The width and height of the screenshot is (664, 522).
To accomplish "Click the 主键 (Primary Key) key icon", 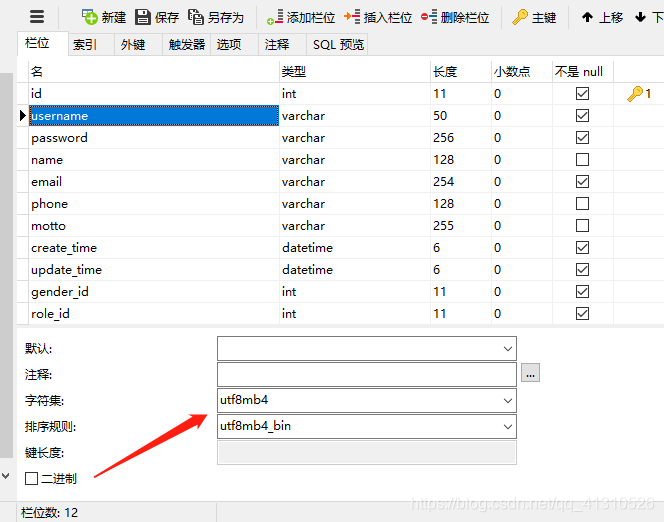I will [520, 17].
